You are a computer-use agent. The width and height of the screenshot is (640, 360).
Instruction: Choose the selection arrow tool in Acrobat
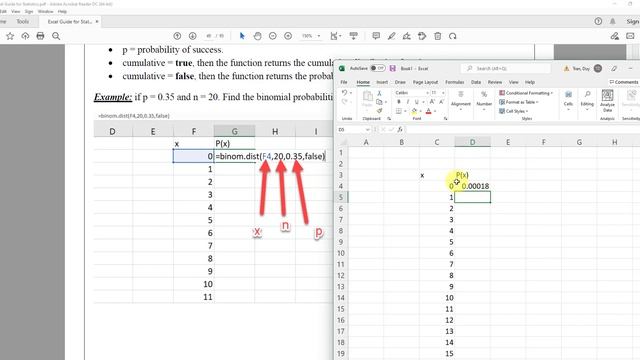[242, 36]
